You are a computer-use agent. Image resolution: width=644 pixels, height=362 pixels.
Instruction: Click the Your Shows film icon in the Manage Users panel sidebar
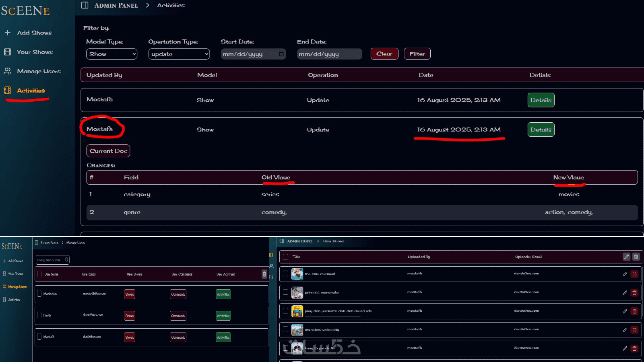4,274
